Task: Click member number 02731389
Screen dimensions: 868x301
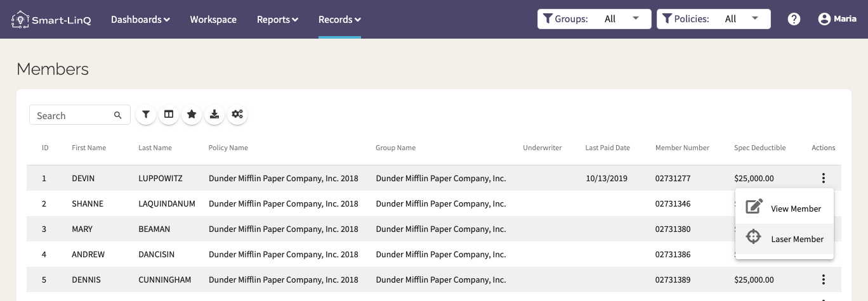Action: [x=673, y=279]
